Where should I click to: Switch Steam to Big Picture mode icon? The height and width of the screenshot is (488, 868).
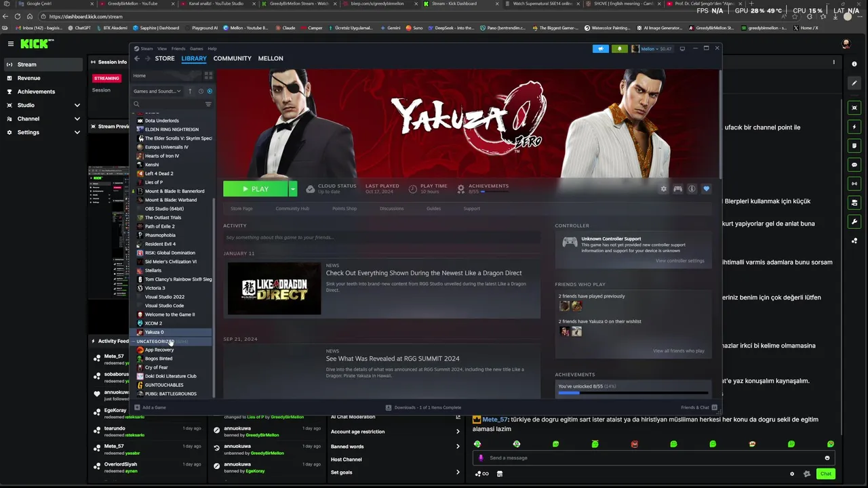click(682, 49)
